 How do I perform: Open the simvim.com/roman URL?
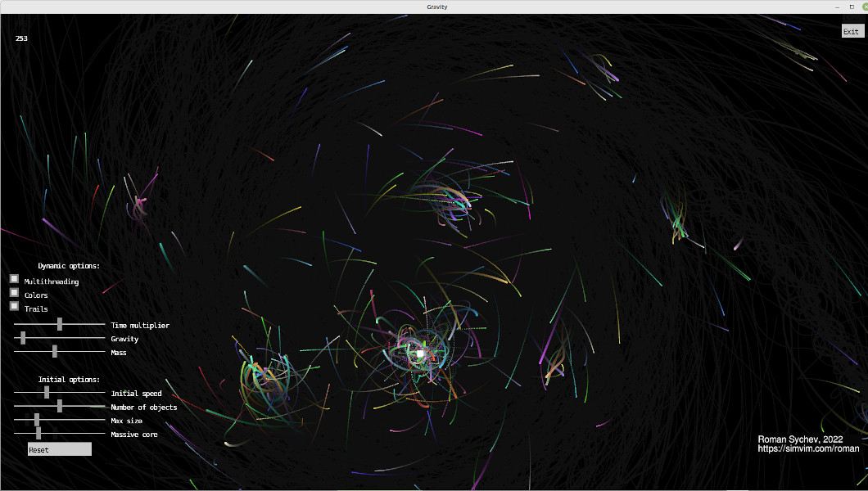pos(808,448)
